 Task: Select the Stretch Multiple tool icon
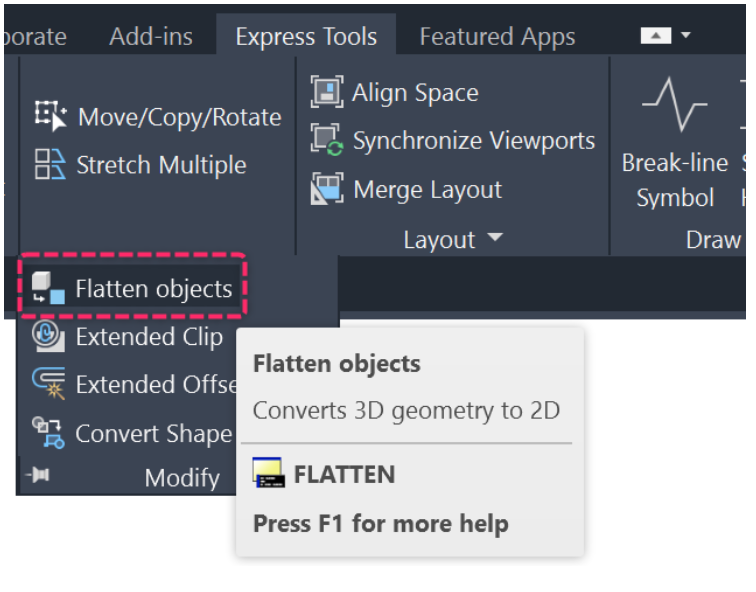[x=50, y=164]
